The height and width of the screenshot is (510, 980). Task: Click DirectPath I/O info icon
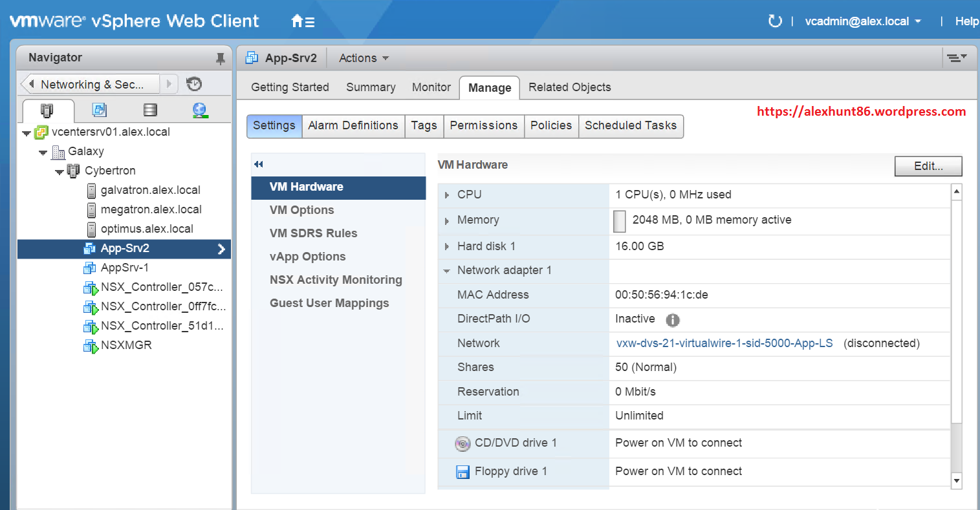pyautogui.click(x=673, y=320)
